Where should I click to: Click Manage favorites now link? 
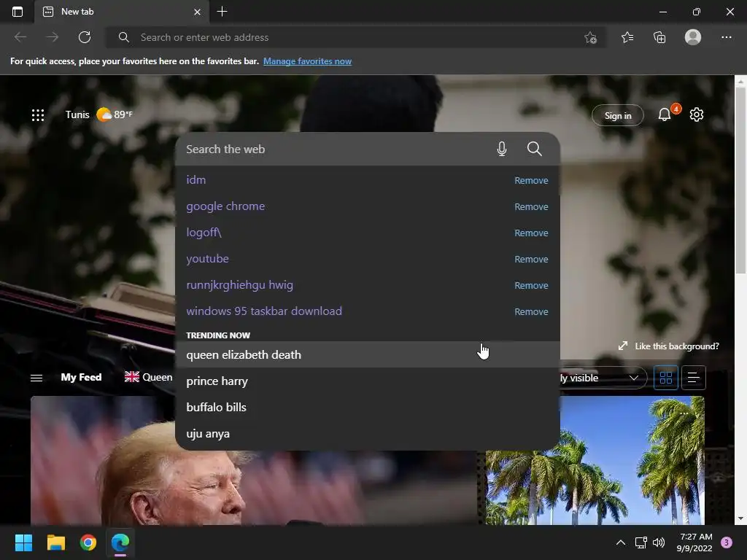[x=307, y=61]
